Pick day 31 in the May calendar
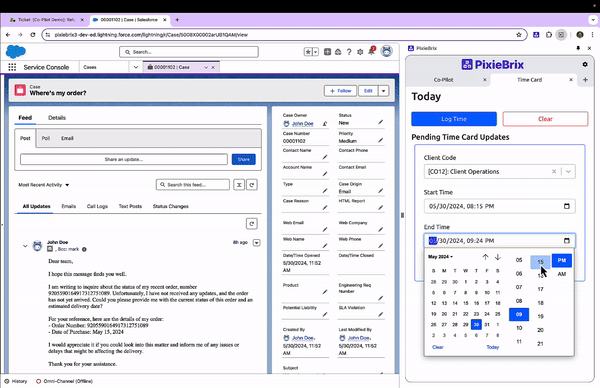The image size is (600, 388). 487,324
